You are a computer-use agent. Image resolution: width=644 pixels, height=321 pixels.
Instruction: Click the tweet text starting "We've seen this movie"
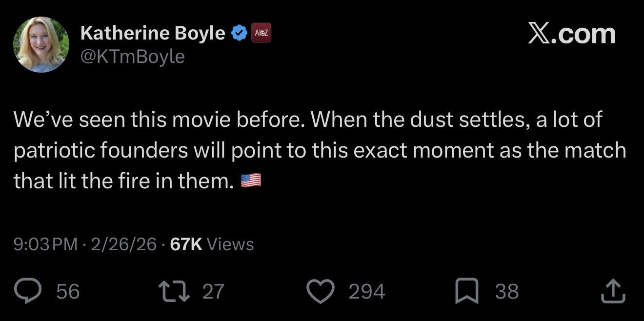[307, 150]
